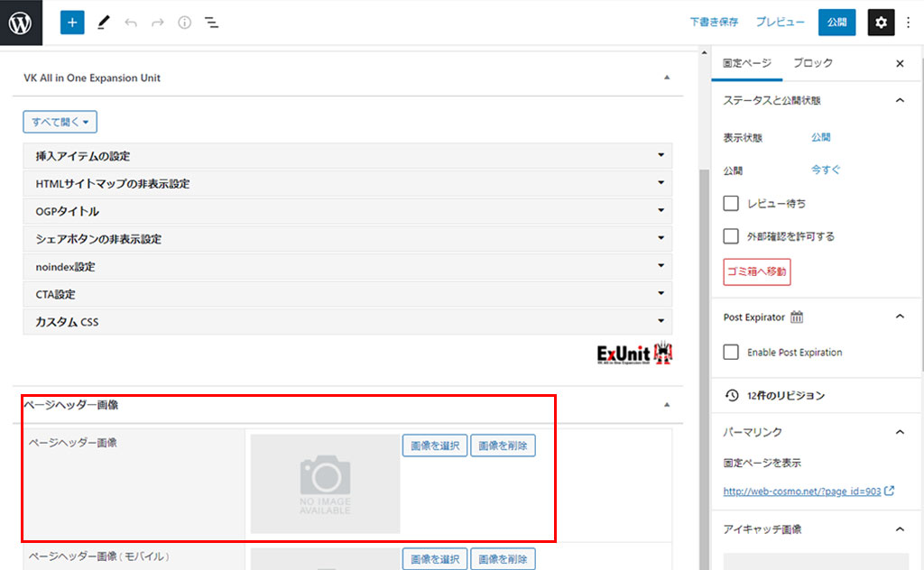
Task: Switch to the ブロック tab
Action: point(812,63)
